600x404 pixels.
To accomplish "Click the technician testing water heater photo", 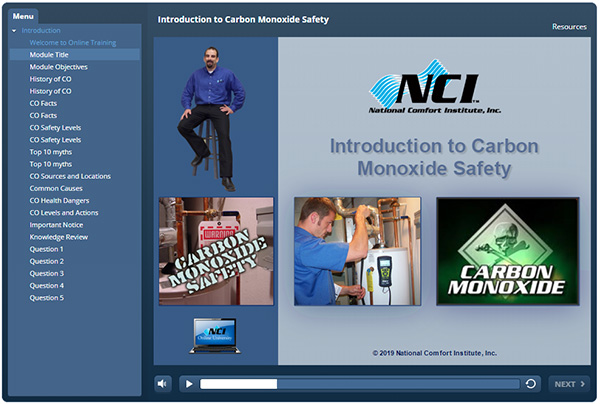I will coord(357,251).
